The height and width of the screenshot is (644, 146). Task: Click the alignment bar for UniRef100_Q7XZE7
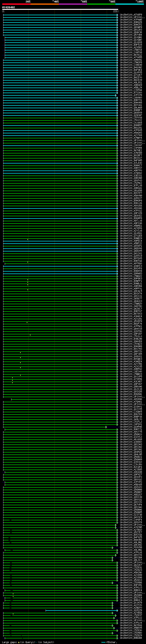click(61, 75)
